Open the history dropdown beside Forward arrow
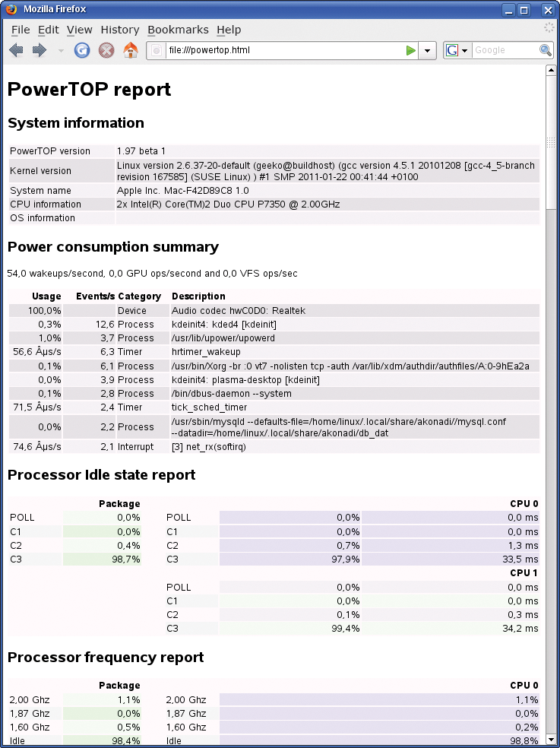This screenshot has height=748, width=560. tap(61, 51)
